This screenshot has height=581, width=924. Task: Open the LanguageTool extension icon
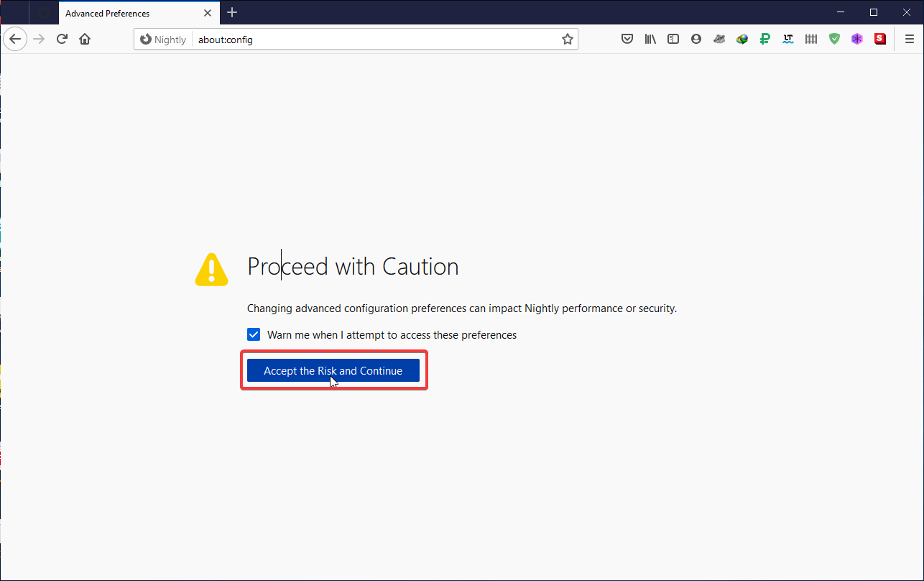click(x=788, y=39)
